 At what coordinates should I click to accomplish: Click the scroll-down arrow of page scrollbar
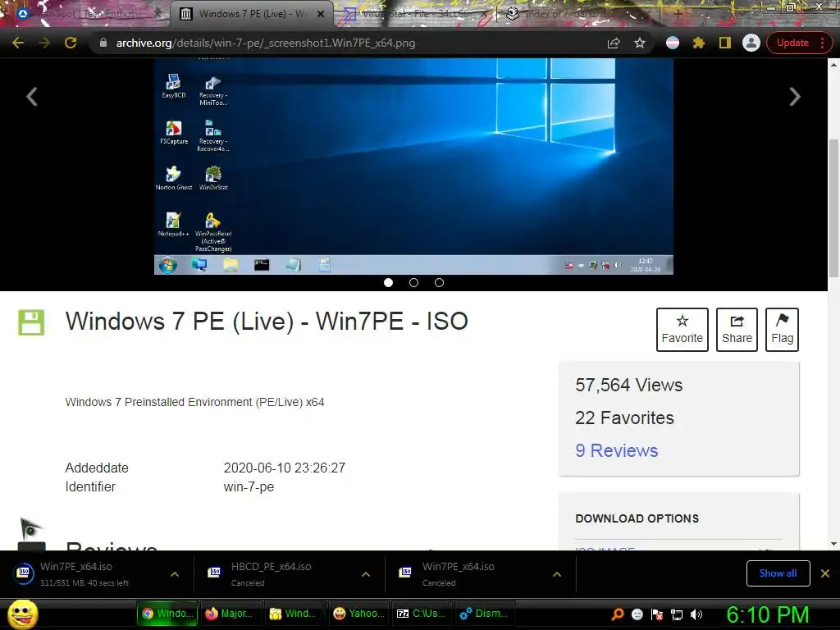click(x=833, y=544)
